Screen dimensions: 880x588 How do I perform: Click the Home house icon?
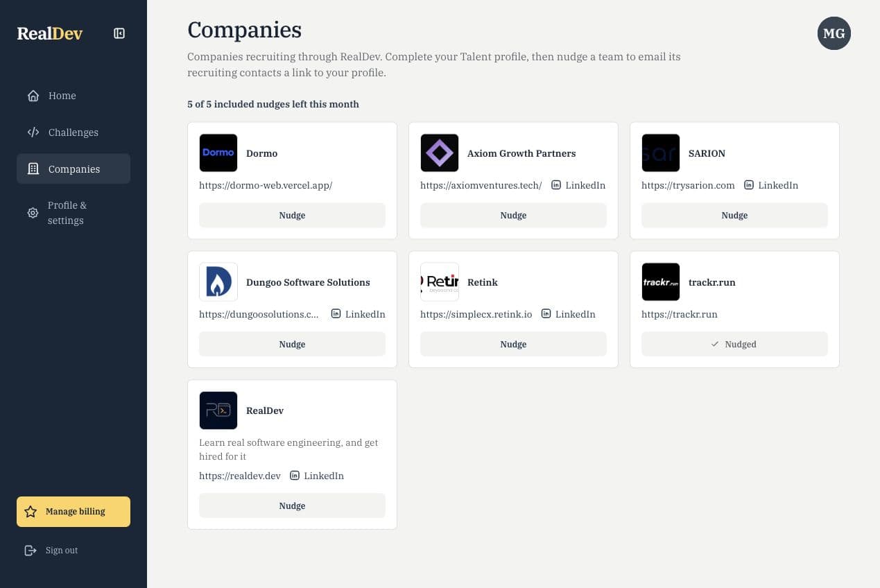tap(33, 96)
